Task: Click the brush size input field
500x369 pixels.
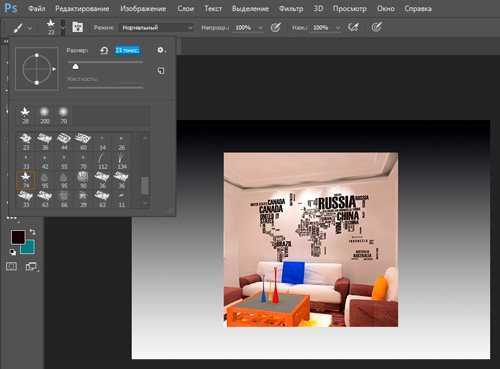Action: (127, 50)
